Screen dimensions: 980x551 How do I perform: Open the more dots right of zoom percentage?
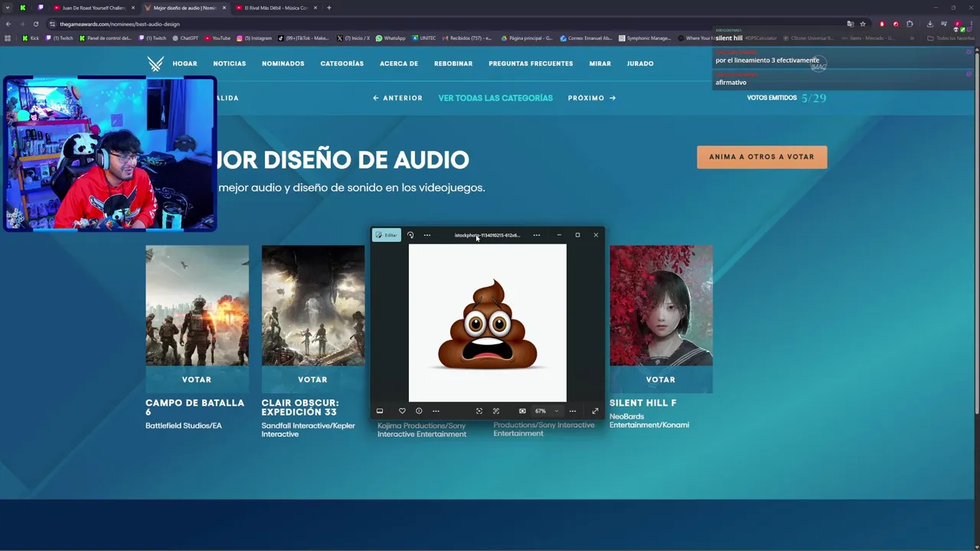click(x=573, y=411)
